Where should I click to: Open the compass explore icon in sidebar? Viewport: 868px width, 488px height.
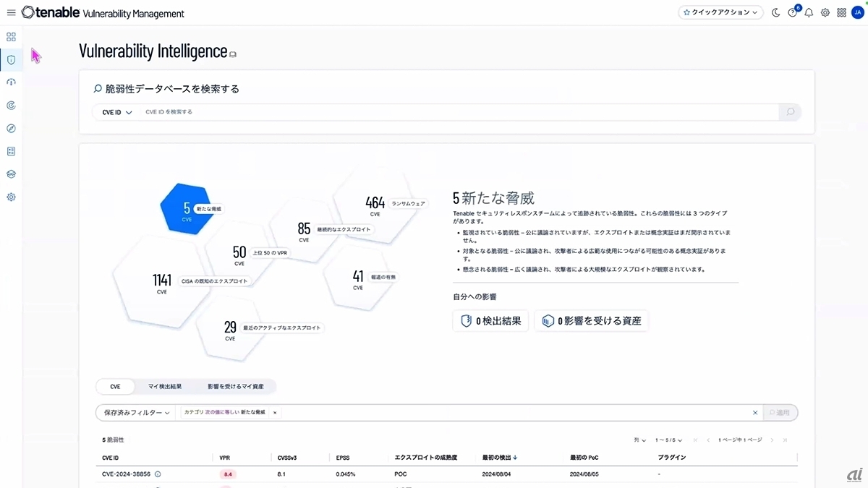point(11,129)
